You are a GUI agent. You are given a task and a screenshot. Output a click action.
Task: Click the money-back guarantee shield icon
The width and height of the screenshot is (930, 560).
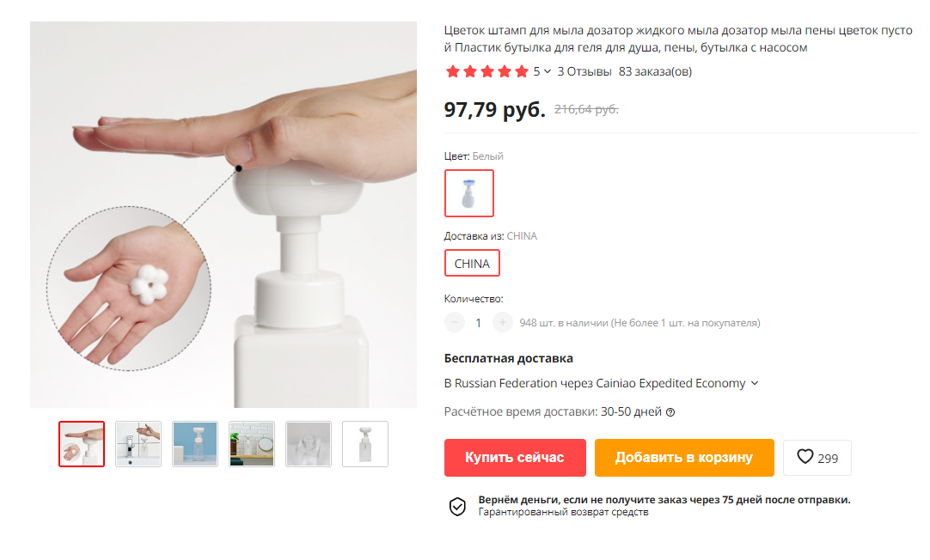(457, 506)
